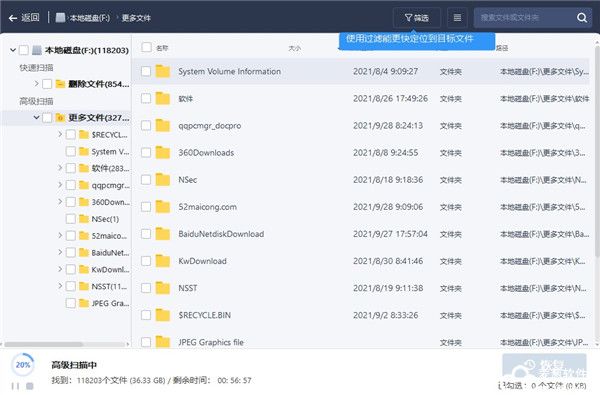Click the $RECYCLE.BIN file name
The image size is (600, 395).
[205, 315]
